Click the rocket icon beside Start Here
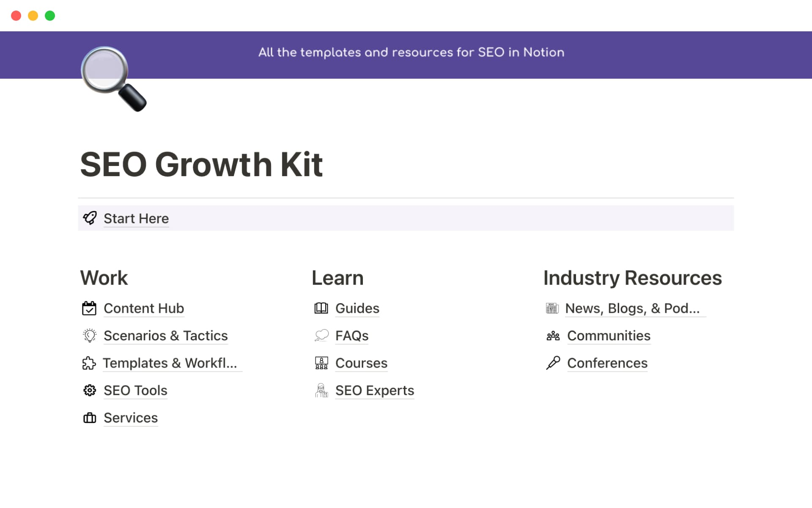The image size is (812, 508). pyautogui.click(x=90, y=218)
